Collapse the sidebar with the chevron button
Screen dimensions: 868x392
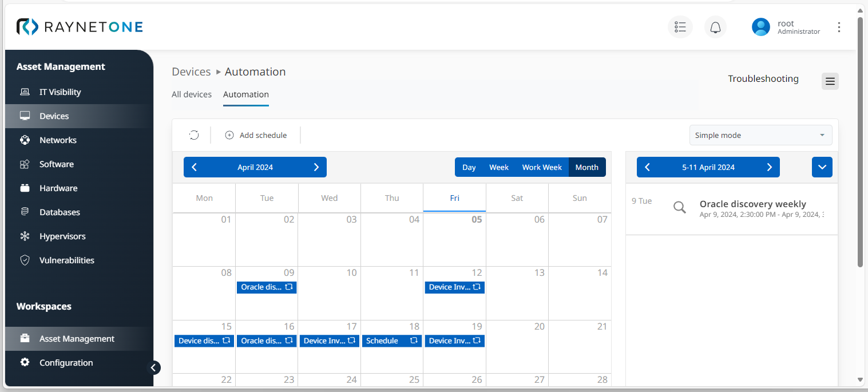point(153,367)
